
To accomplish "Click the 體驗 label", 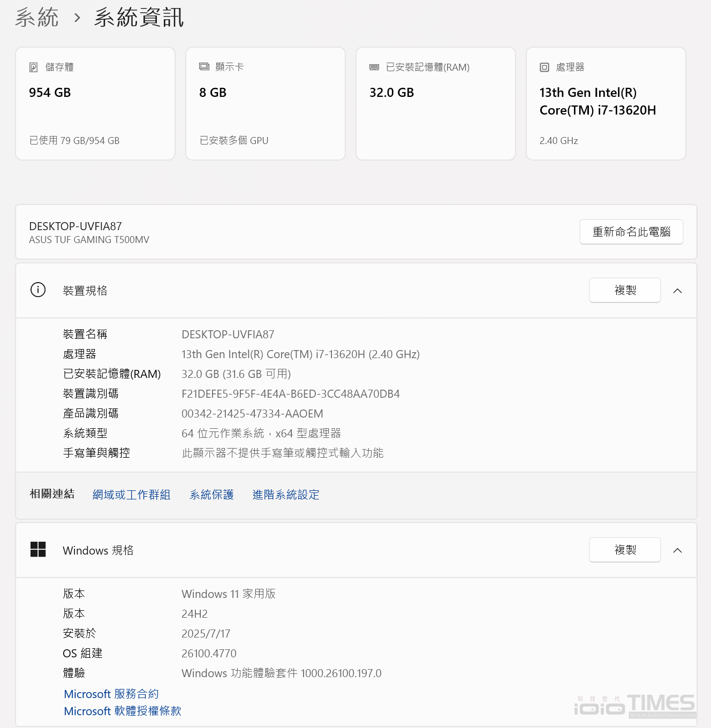I will [x=74, y=673].
